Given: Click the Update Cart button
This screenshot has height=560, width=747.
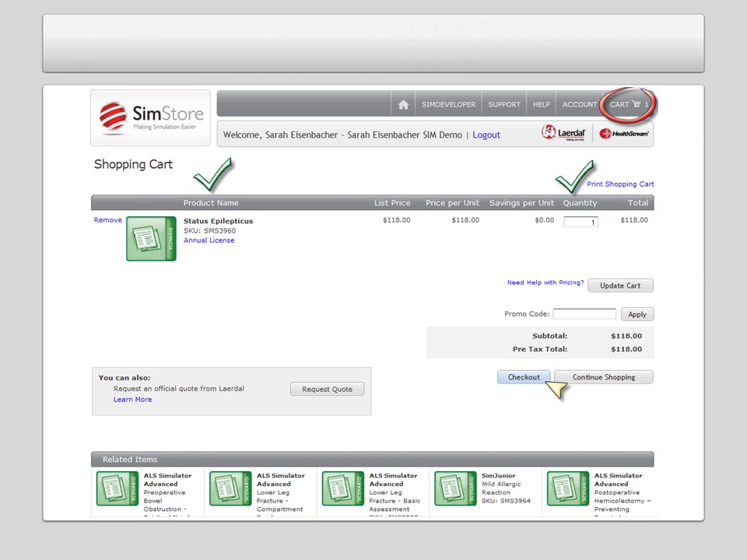Looking at the screenshot, I should point(620,285).
